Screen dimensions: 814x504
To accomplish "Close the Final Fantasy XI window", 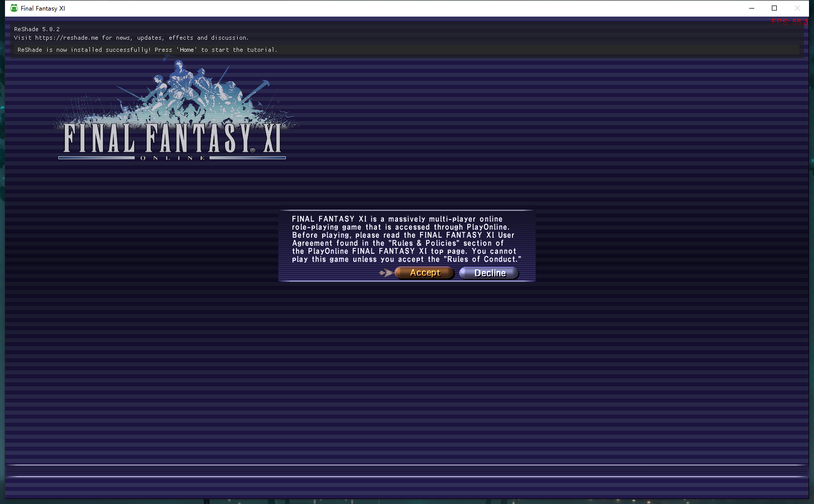I will [x=797, y=8].
